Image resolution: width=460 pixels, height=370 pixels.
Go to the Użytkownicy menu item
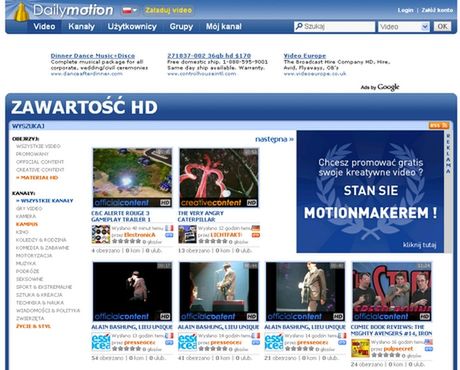pyautogui.click(x=132, y=27)
